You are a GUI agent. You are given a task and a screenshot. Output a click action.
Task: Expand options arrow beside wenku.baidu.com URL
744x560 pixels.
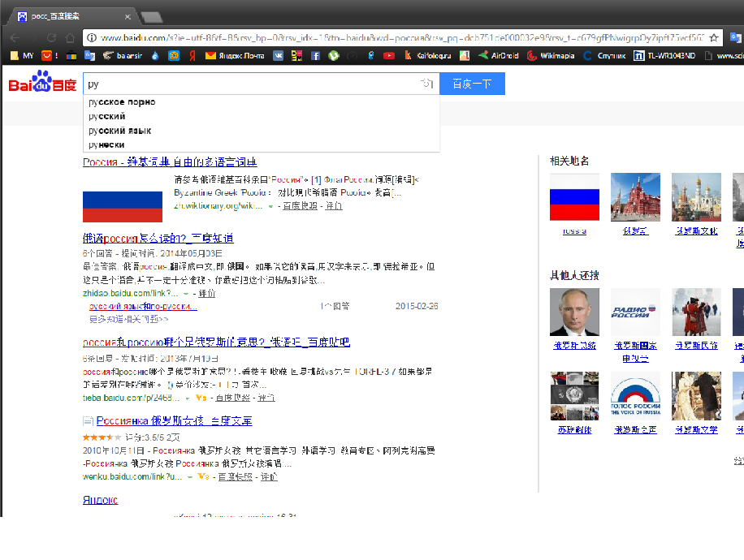click(190, 477)
